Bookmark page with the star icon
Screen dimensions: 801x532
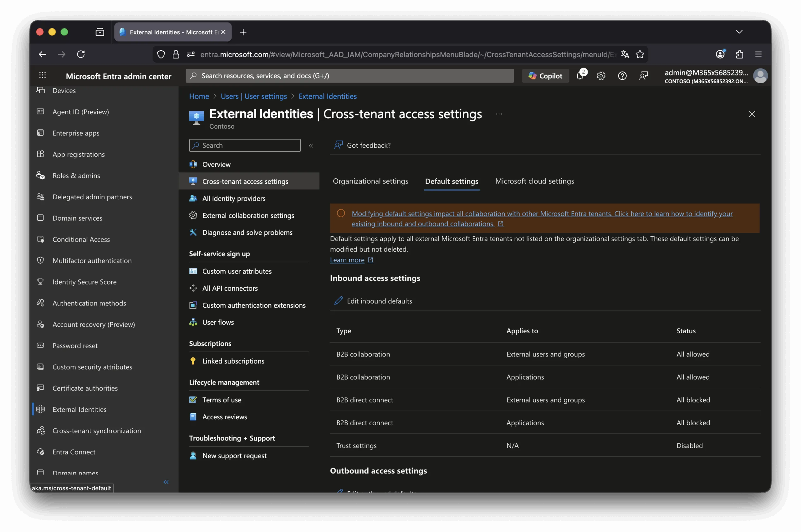point(640,54)
